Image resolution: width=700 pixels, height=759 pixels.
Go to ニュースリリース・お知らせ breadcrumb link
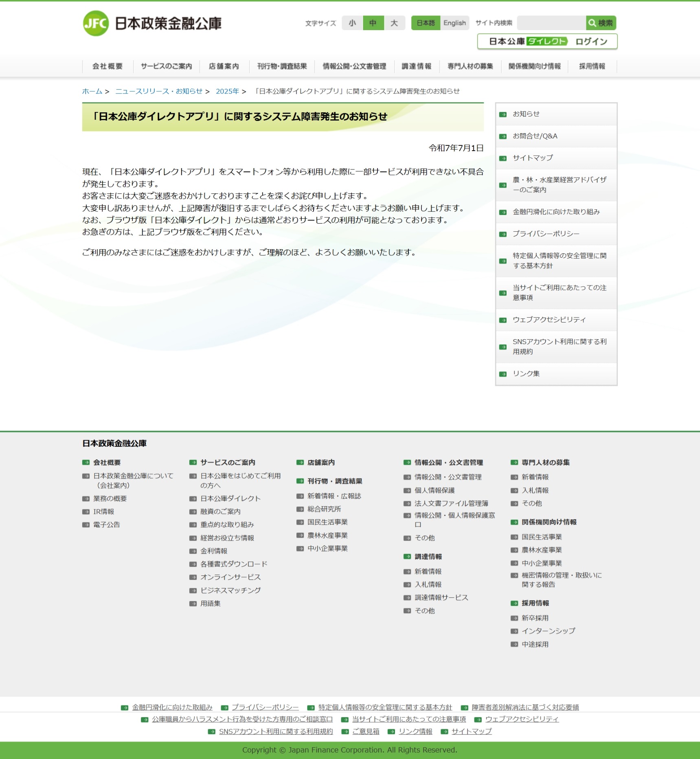pyautogui.click(x=159, y=91)
